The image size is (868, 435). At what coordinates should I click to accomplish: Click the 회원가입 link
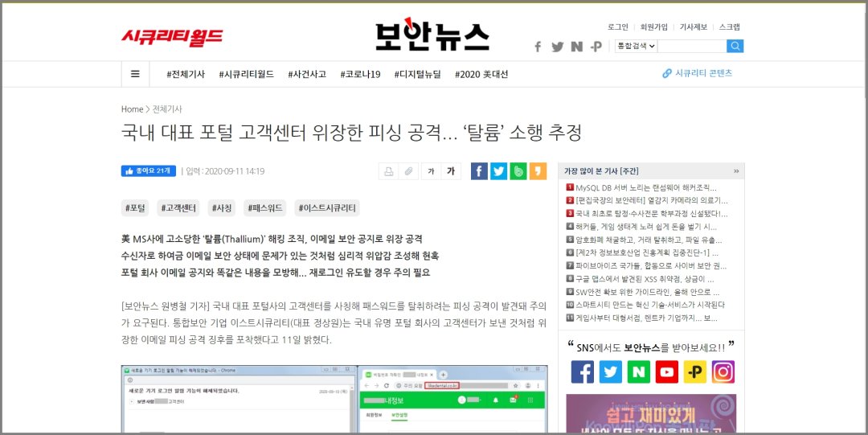653,27
